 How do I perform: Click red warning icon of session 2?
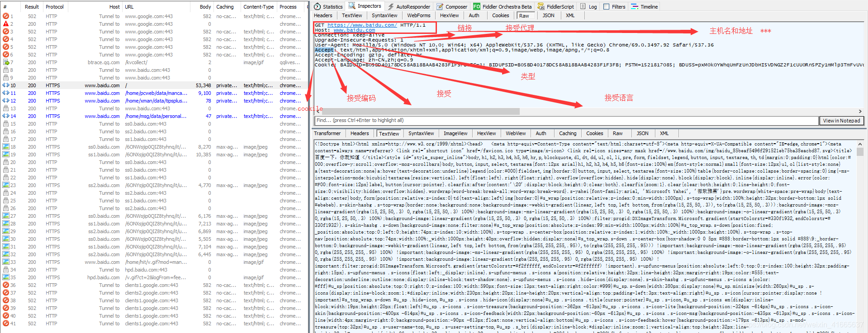[6, 24]
